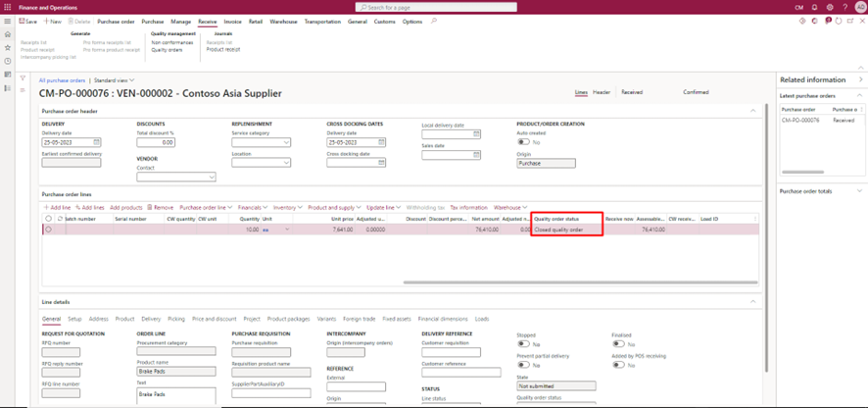Viewport: 868px width, 408px height.
Task: Select all lines header radio circle
Action: (x=49, y=219)
